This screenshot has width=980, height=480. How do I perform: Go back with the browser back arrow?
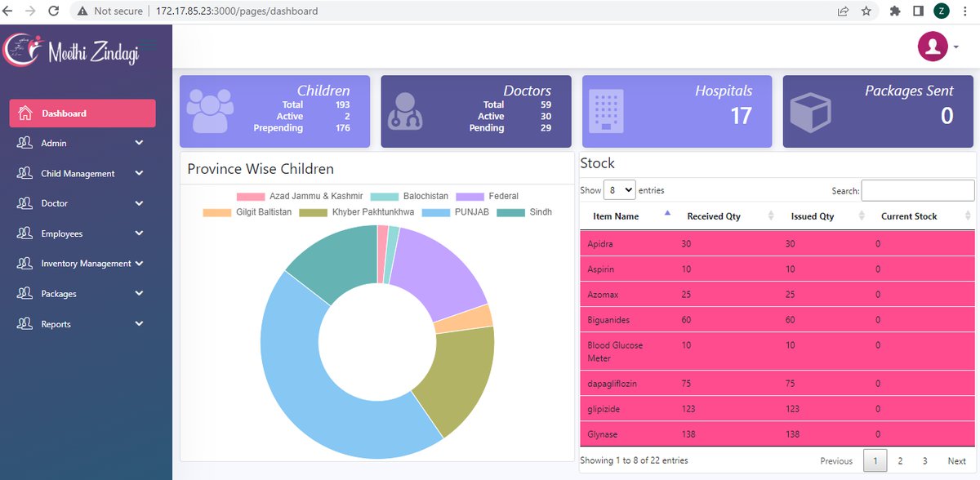[9, 11]
